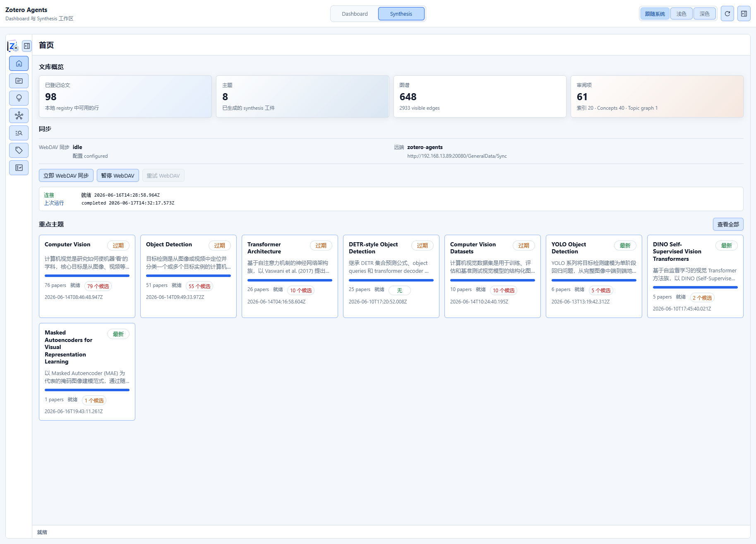Open the review checklist sidebar icon

tap(19, 168)
